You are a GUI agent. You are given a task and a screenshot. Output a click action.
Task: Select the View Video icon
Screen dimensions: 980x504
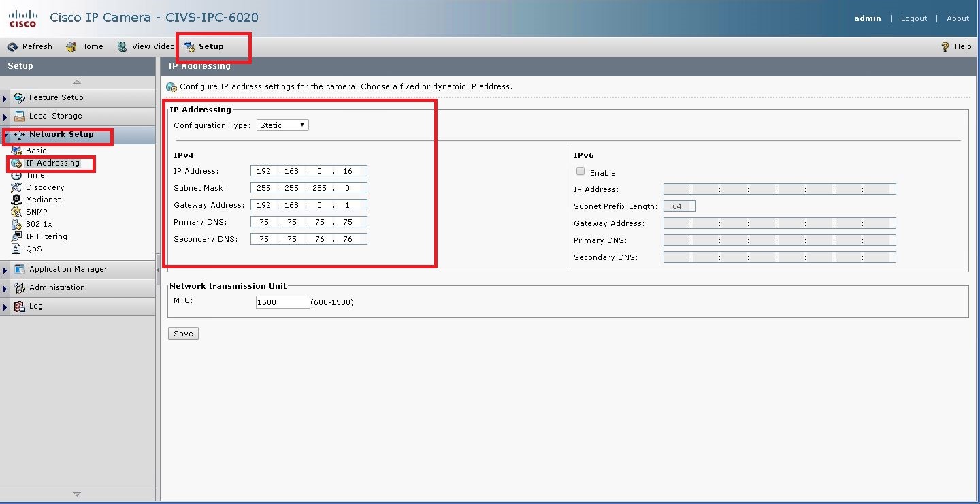click(121, 46)
